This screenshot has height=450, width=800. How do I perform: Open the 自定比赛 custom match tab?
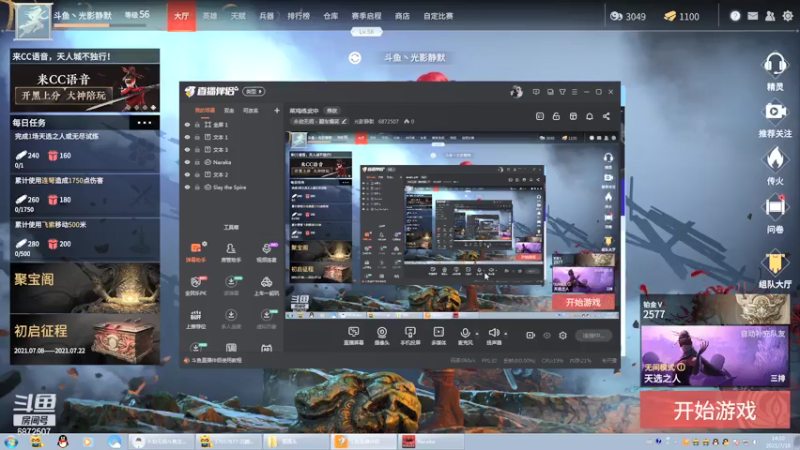point(438,16)
